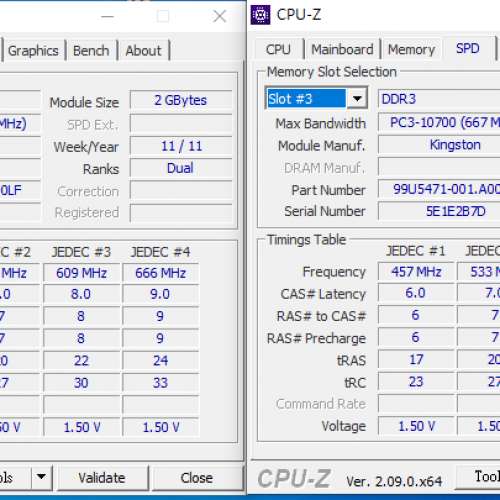Open the Tools dropdown arrow in the left window
500x500 pixels.
coord(41,477)
